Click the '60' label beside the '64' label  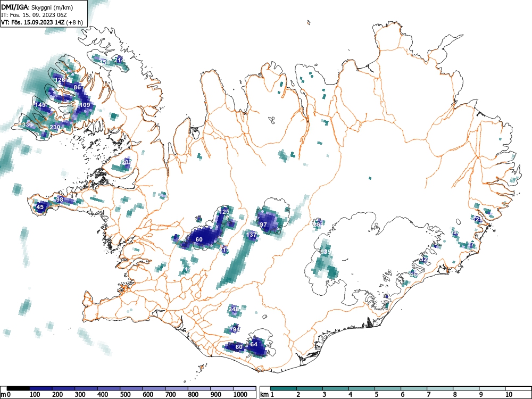pyautogui.click(x=239, y=347)
